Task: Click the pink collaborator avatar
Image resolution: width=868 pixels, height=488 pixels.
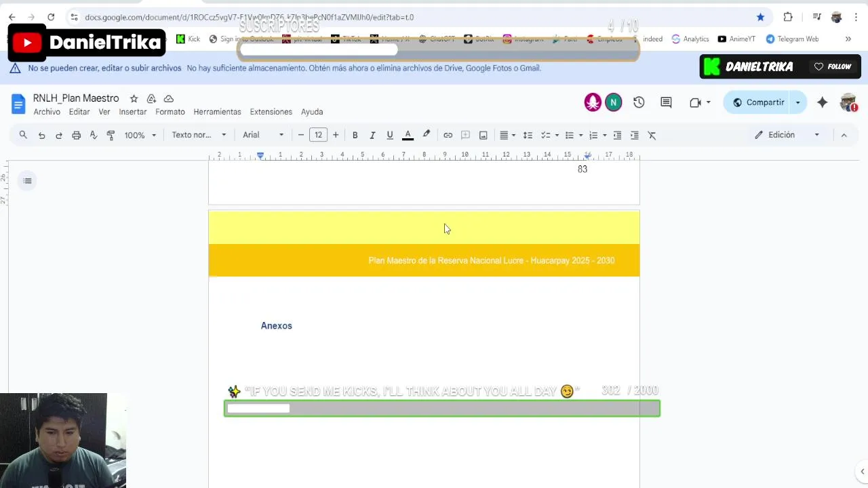Action: click(593, 102)
